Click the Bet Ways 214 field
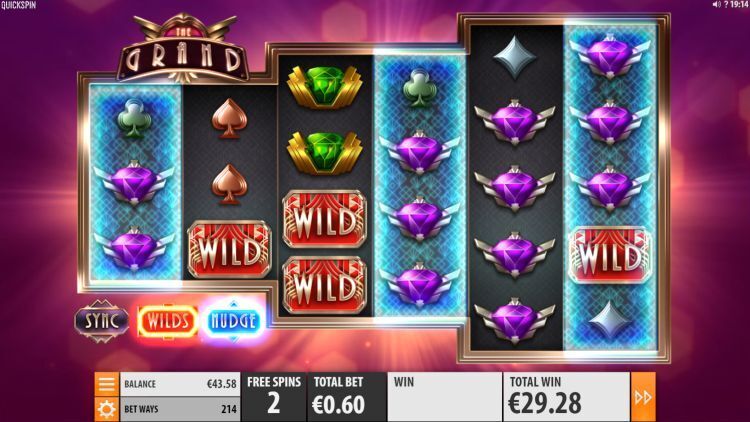750x422 pixels. [x=180, y=409]
